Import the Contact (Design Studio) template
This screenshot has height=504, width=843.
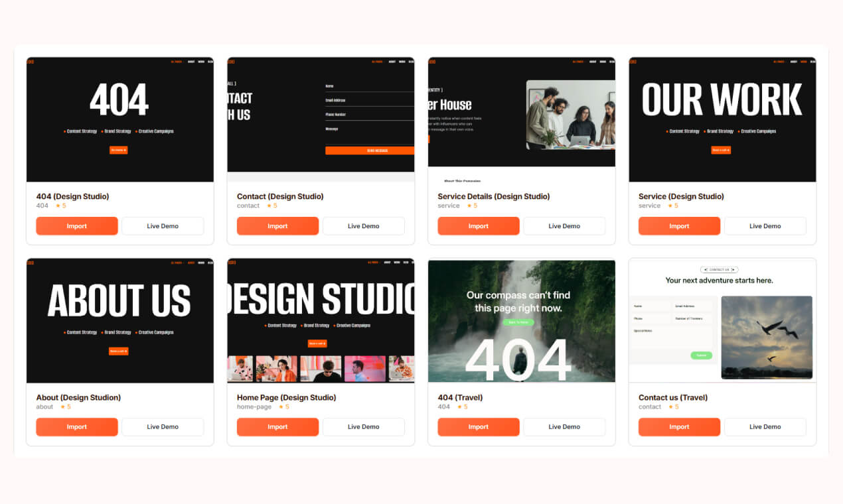(x=277, y=226)
